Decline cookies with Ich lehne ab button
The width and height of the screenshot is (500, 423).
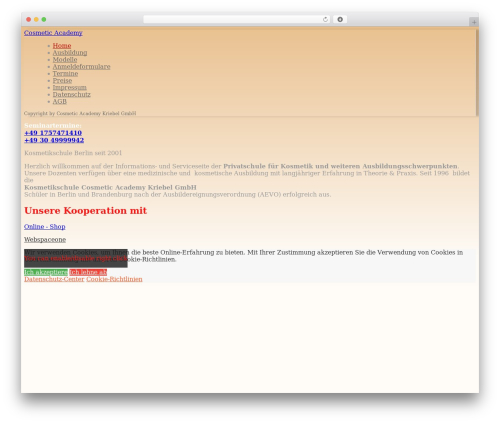[88, 272]
